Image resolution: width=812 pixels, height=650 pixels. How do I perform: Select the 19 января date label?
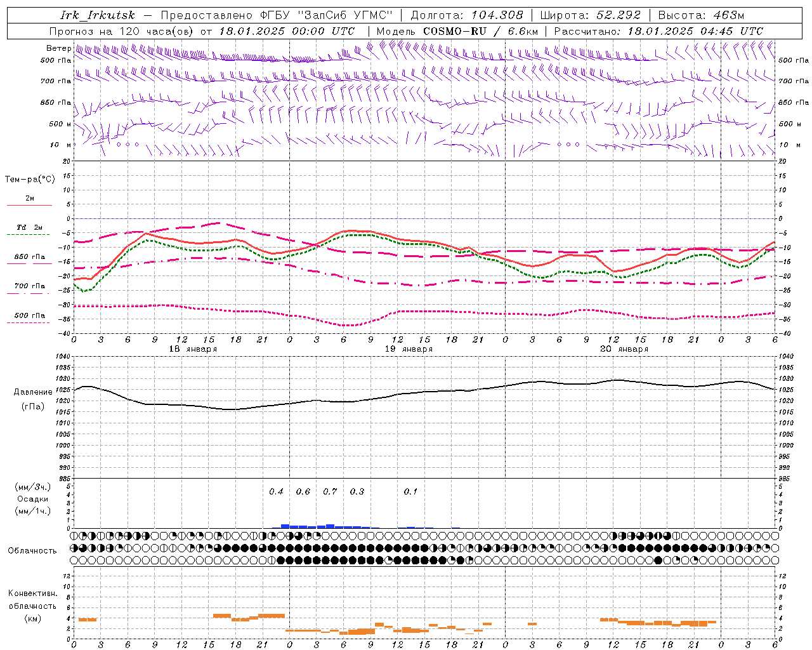click(x=409, y=349)
